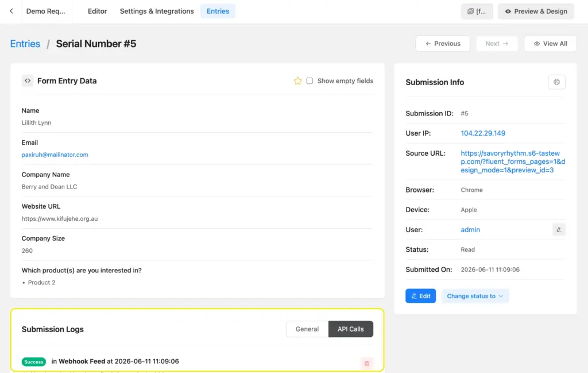The width and height of the screenshot is (588, 373).
Task: Select website value https://www.kifujehe.org.au
Action: (60, 219)
